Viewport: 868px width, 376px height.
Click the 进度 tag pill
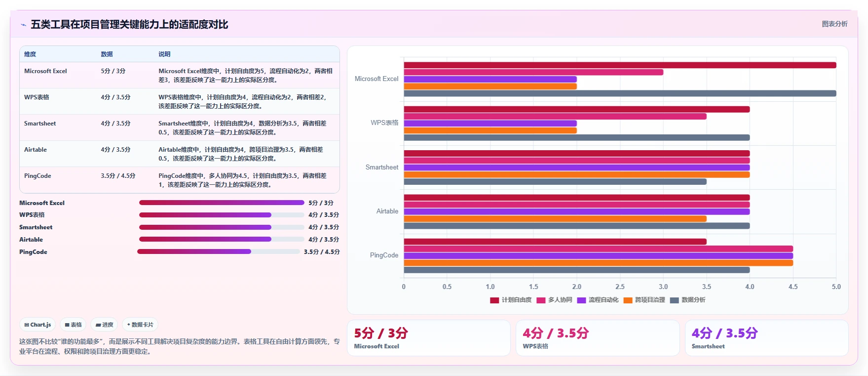[x=104, y=325]
